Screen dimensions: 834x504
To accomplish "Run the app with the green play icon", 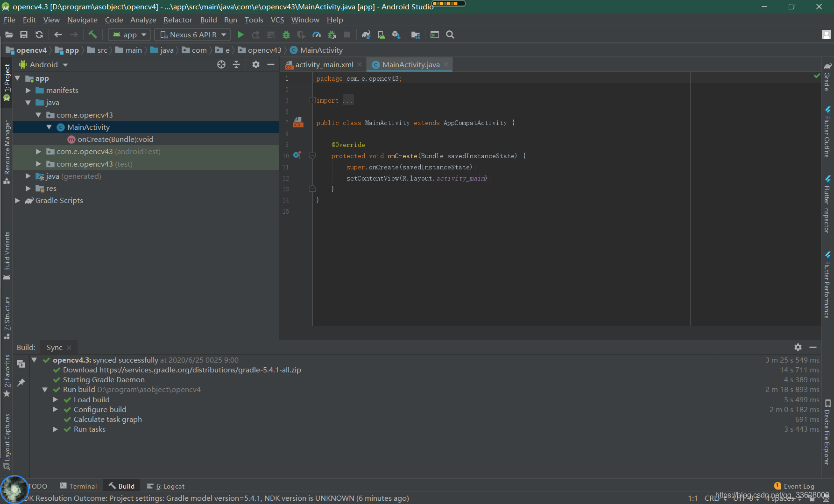I will pos(240,35).
